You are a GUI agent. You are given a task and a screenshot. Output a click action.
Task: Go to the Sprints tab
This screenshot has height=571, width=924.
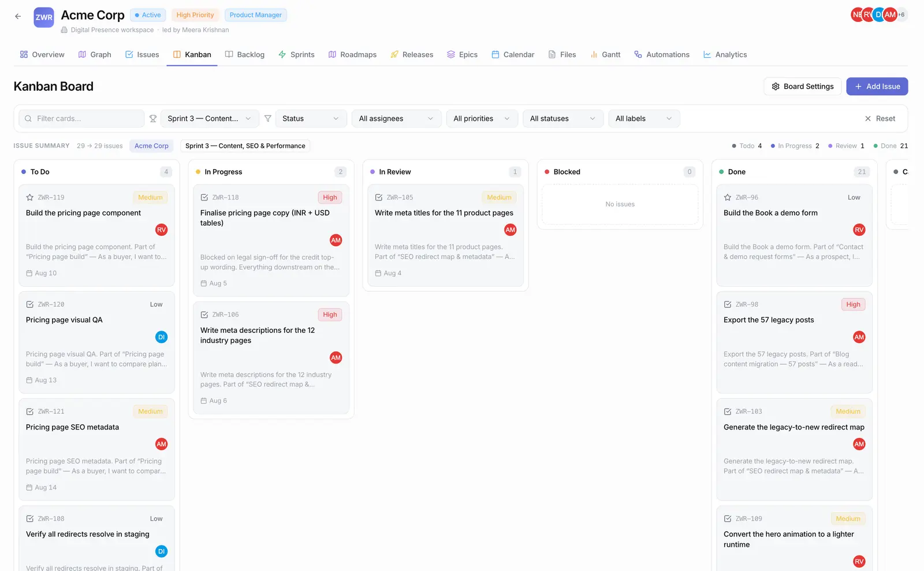(296, 54)
